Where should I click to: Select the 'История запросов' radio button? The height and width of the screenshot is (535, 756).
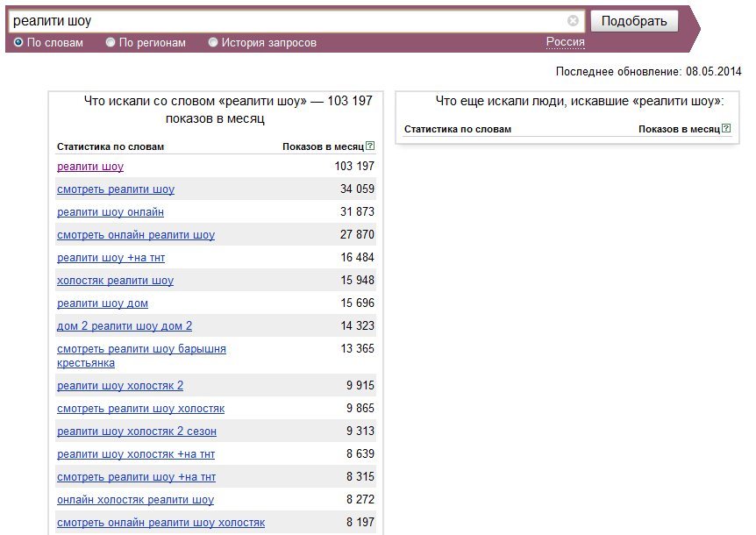click(213, 42)
